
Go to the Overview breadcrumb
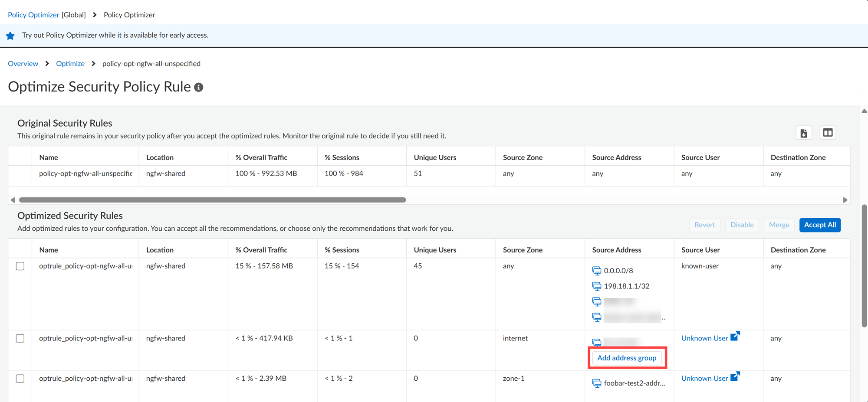click(x=23, y=64)
